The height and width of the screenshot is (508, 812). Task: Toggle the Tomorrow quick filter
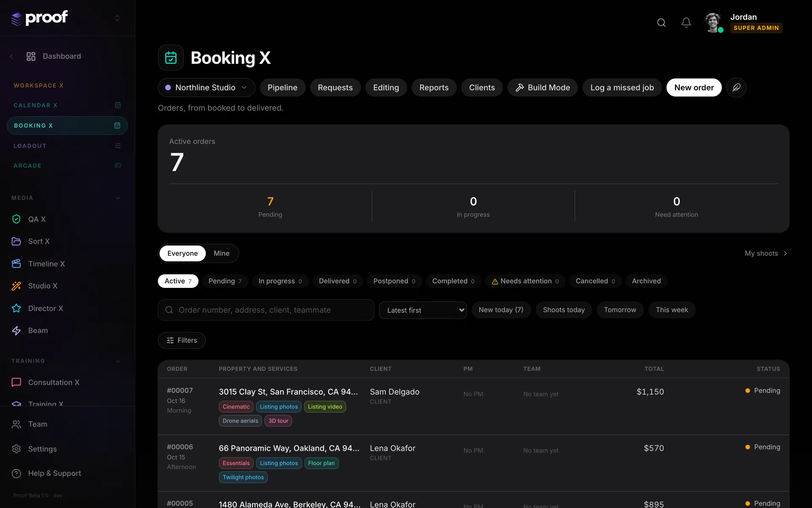tap(620, 310)
